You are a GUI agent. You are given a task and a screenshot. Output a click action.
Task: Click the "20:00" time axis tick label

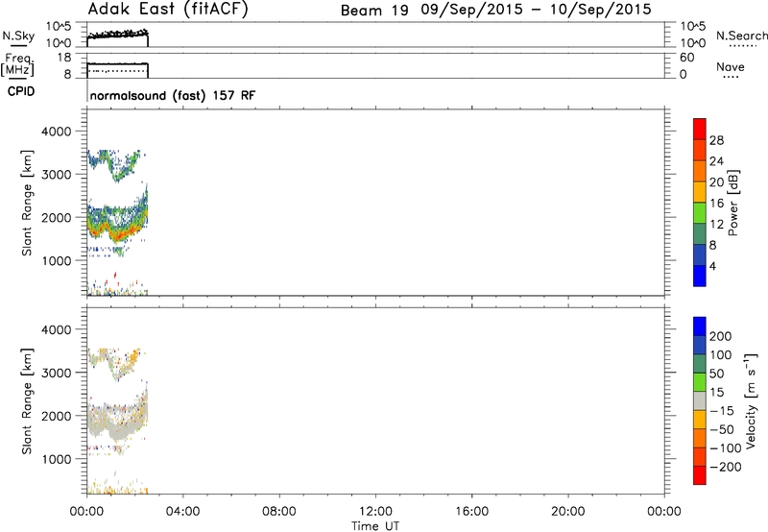coord(568,512)
